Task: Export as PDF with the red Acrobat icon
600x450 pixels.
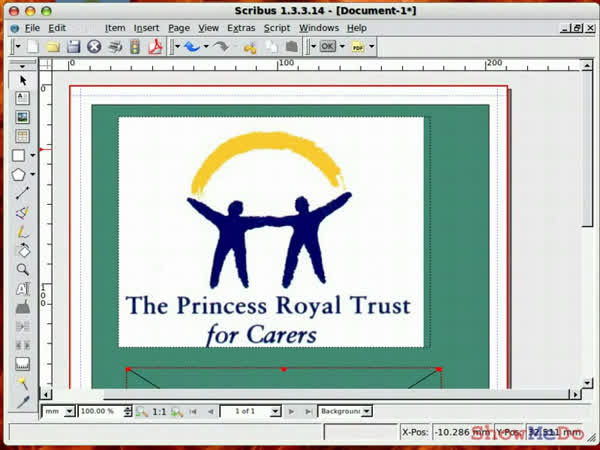Action: coord(155,47)
